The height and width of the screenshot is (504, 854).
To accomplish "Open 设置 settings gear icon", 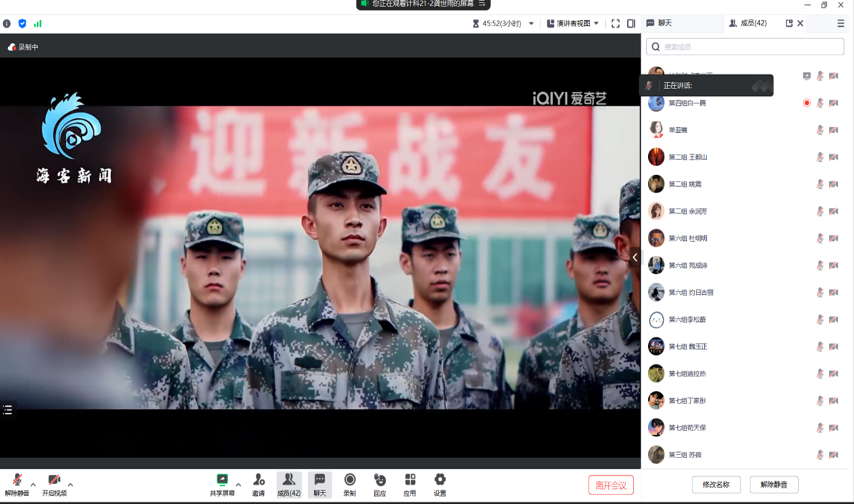I will [x=440, y=480].
